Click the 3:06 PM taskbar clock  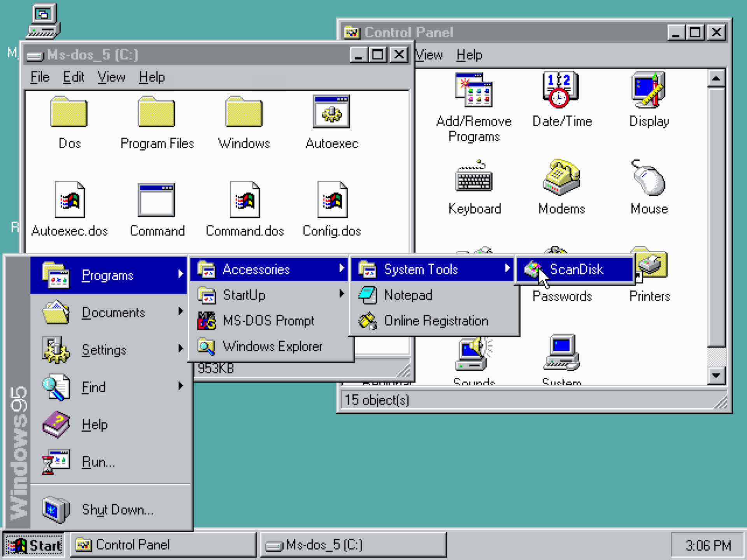coord(708,545)
